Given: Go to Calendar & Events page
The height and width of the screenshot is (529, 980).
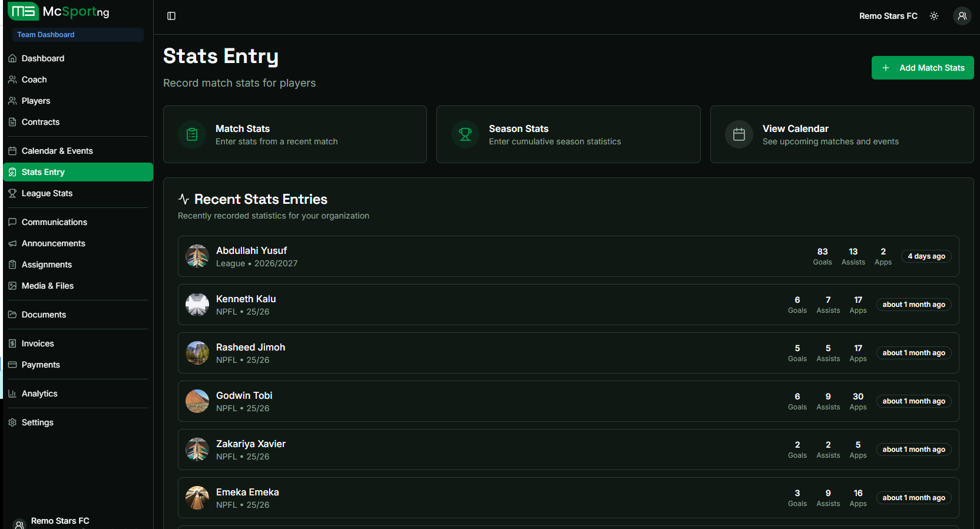Looking at the screenshot, I should (x=57, y=151).
